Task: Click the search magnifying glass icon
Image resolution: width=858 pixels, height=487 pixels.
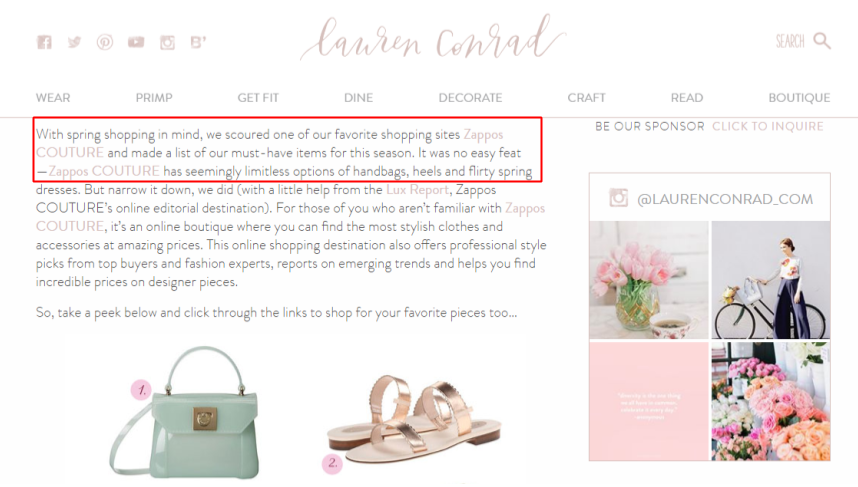Action: pos(822,40)
